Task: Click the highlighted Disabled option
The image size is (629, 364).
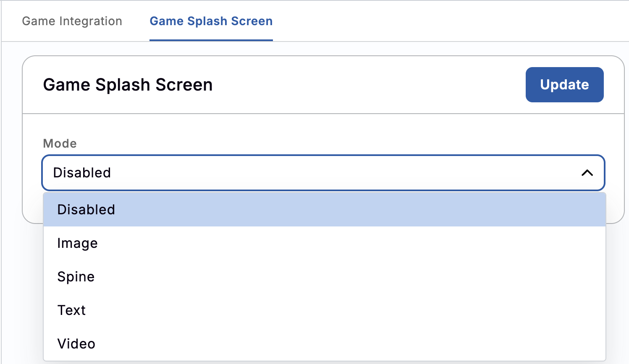Action: coord(86,209)
